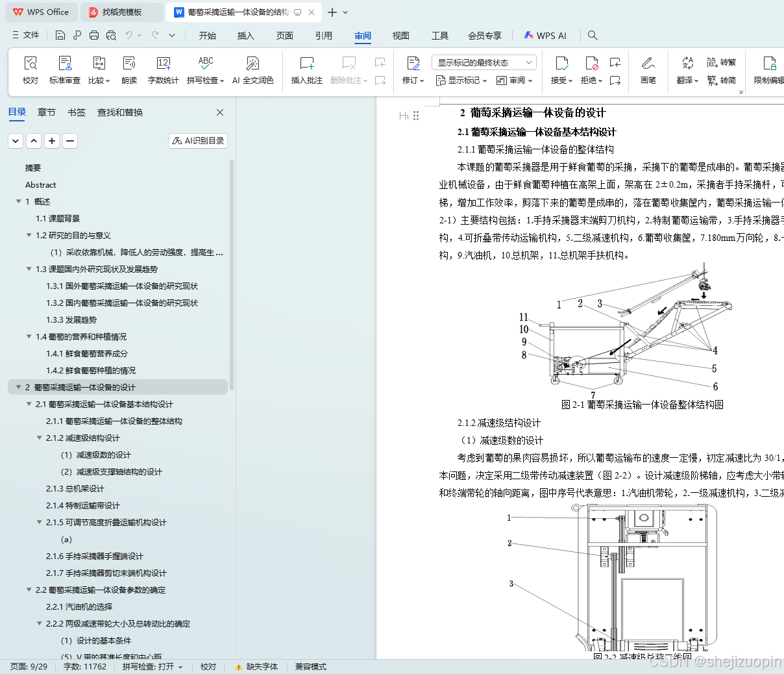Click the heading drag handle beside section title
Image resolution: width=784 pixels, height=674 pixels.
(x=416, y=116)
